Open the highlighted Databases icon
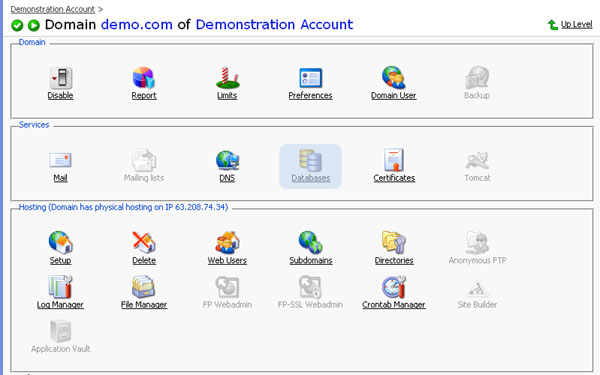 [x=310, y=160]
